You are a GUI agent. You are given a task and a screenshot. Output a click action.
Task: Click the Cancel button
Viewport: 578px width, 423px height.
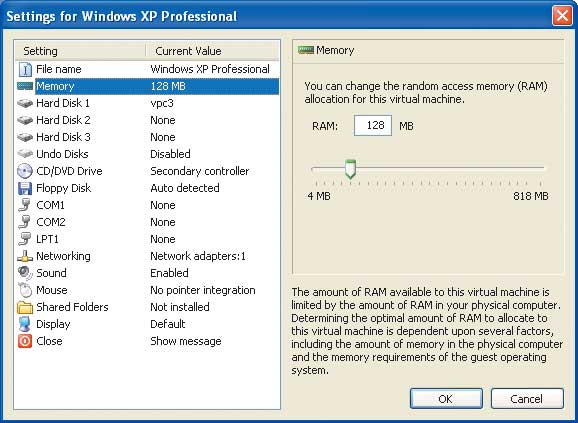point(527,398)
